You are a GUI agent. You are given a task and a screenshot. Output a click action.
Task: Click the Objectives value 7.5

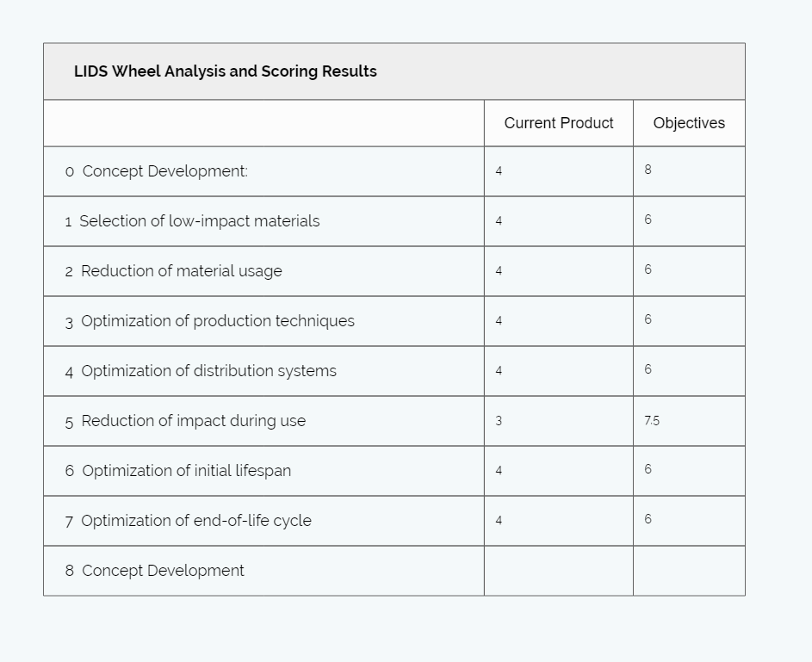pos(652,420)
